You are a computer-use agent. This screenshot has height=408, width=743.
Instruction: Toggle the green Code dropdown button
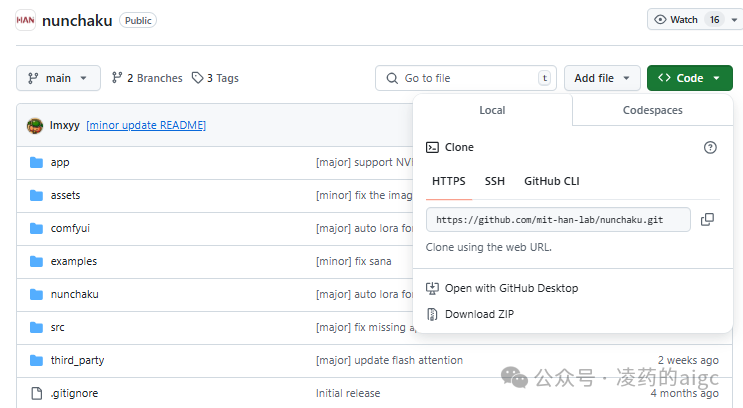[x=689, y=78]
